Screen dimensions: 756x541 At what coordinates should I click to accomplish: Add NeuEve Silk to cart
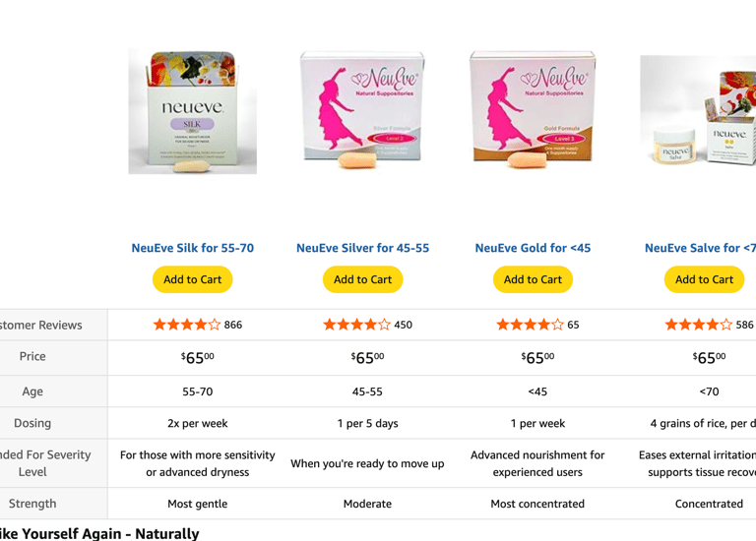point(192,279)
